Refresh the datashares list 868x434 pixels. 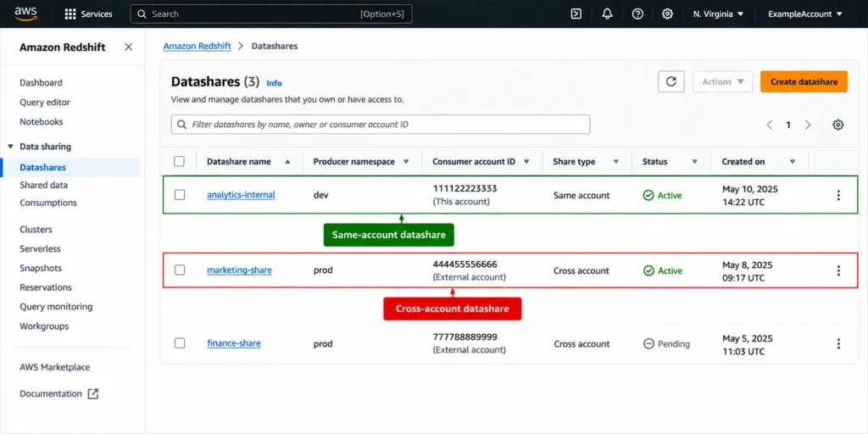click(671, 81)
